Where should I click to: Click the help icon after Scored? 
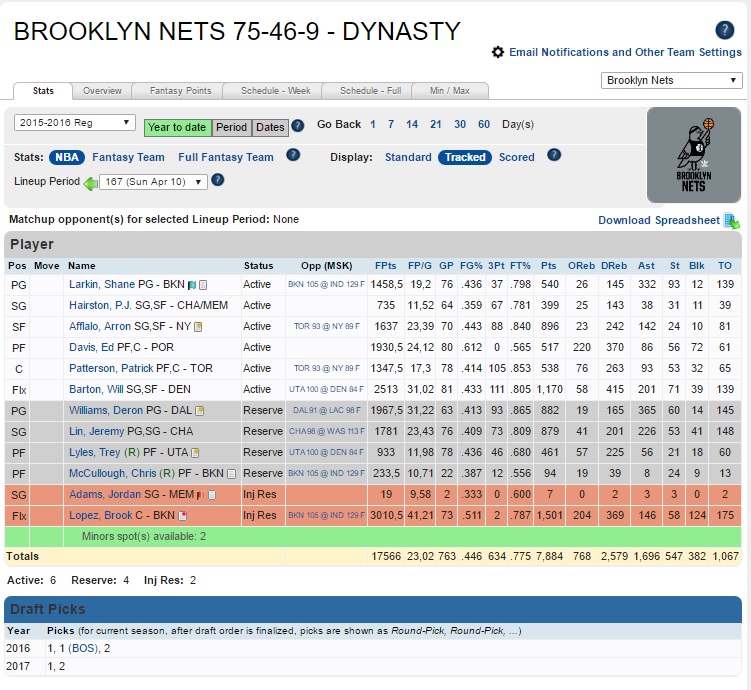[554, 155]
